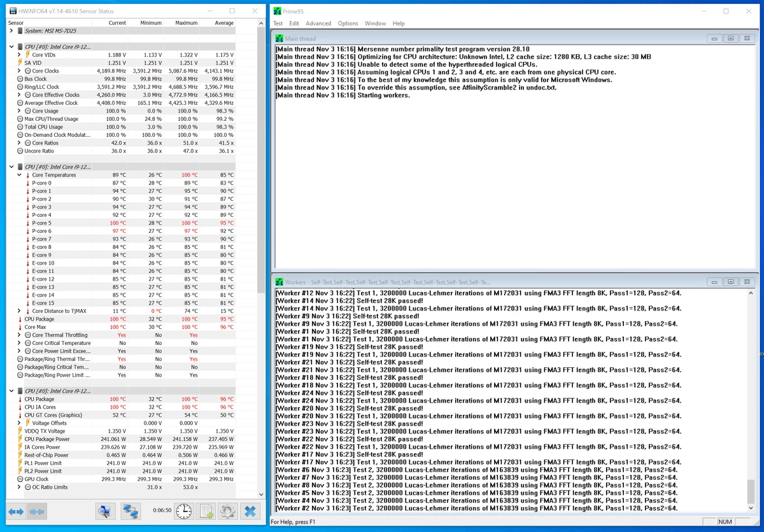Click the sheet-with-plus logging icon in HWiNFO
Screen dimensions: 764x532
tap(206, 511)
